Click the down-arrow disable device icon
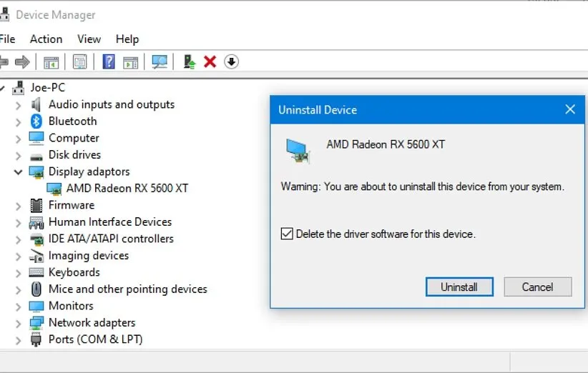The height and width of the screenshot is (373, 588). point(231,62)
